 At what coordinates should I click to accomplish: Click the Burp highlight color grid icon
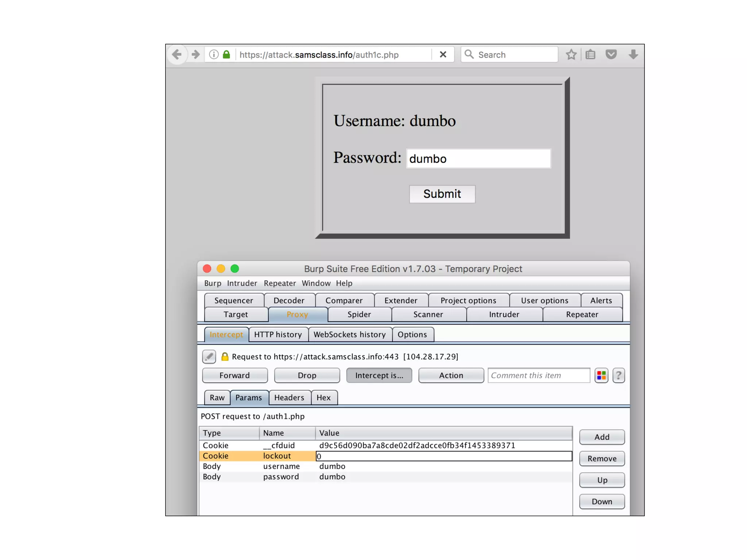(x=601, y=375)
